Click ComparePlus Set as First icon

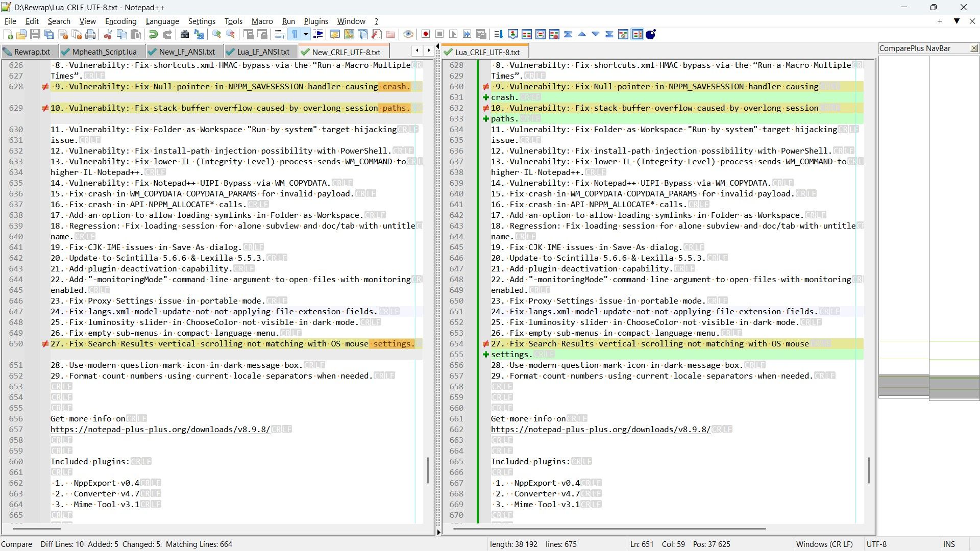point(513,35)
